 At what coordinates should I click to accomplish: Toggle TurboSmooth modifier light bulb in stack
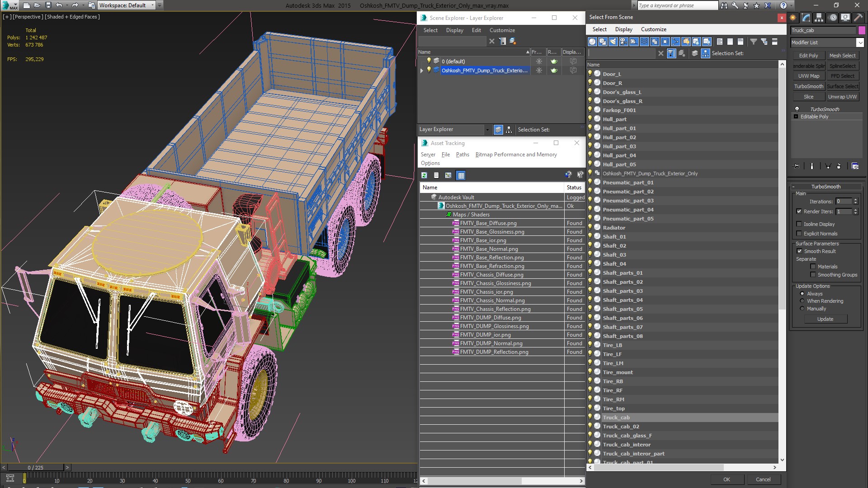click(797, 109)
